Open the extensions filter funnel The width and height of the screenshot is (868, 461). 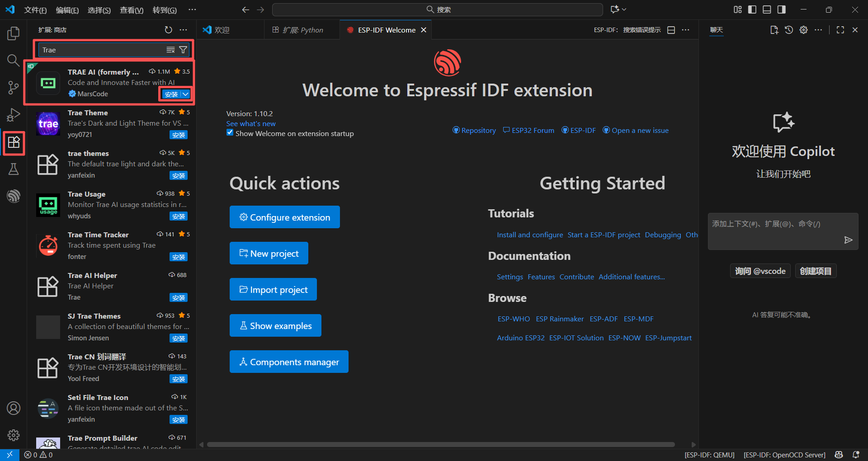point(183,50)
